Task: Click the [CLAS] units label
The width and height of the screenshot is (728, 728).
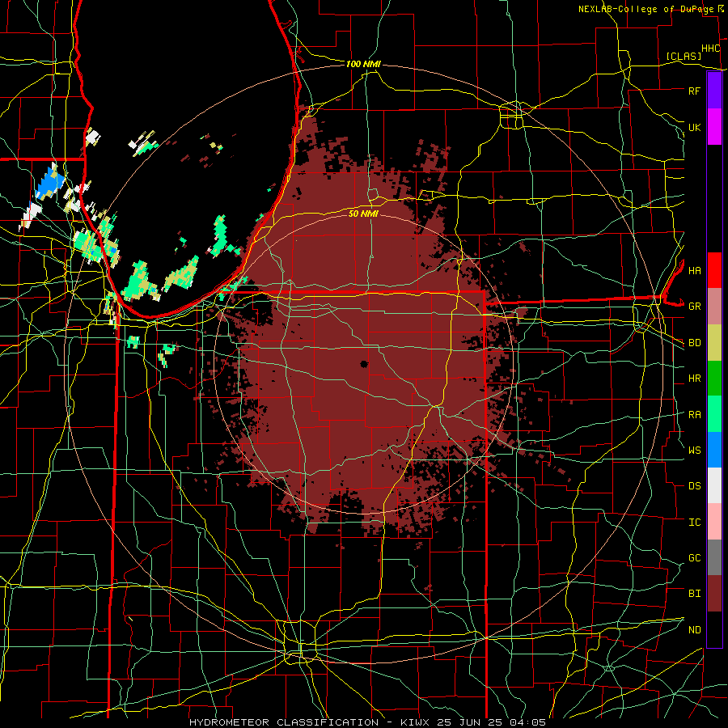Action: 684,56
